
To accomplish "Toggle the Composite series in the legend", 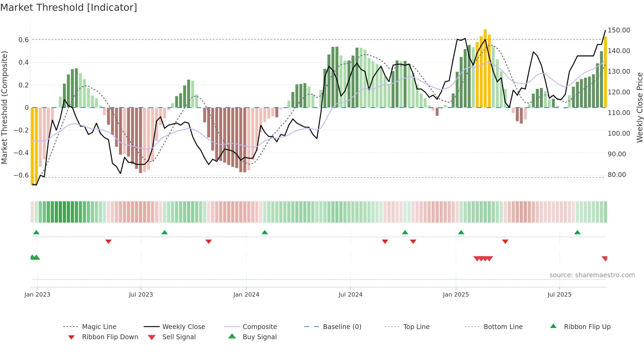I will click(x=250, y=327).
